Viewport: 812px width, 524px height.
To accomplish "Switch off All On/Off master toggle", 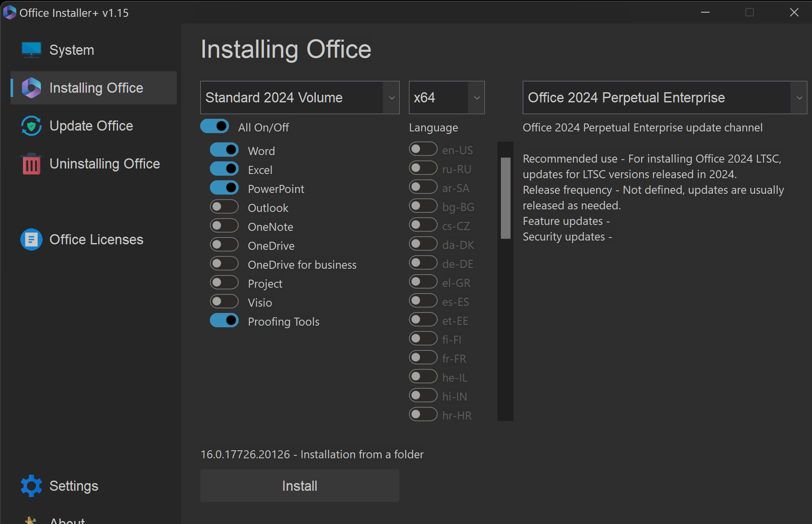I will pyautogui.click(x=215, y=126).
